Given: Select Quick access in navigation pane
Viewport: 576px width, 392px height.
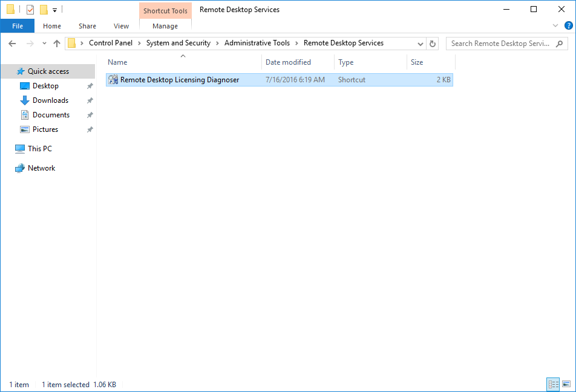Looking at the screenshot, I should point(48,71).
